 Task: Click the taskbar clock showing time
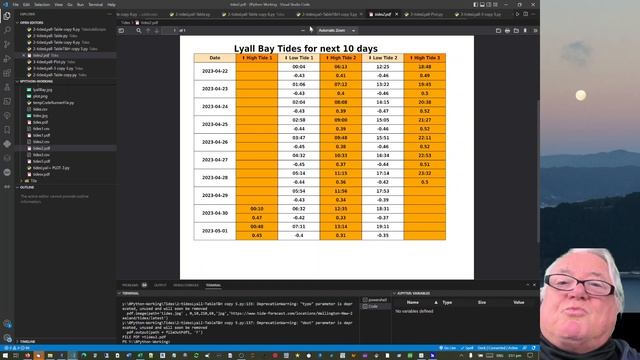(x=515, y=356)
